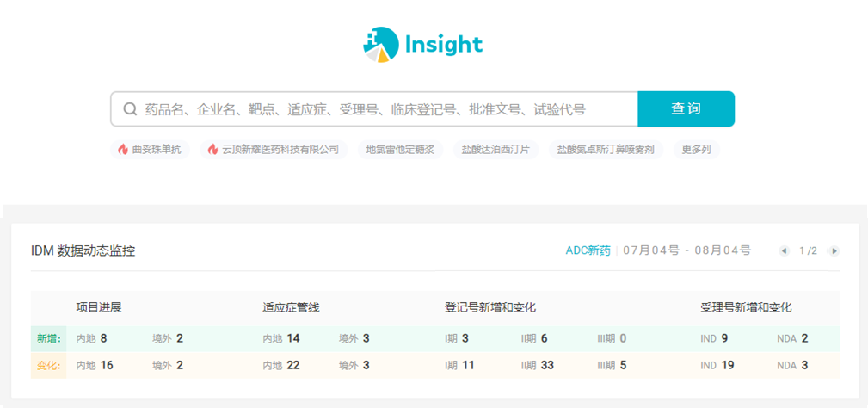Select search tag 地氯雷他定糖浆

(x=401, y=150)
